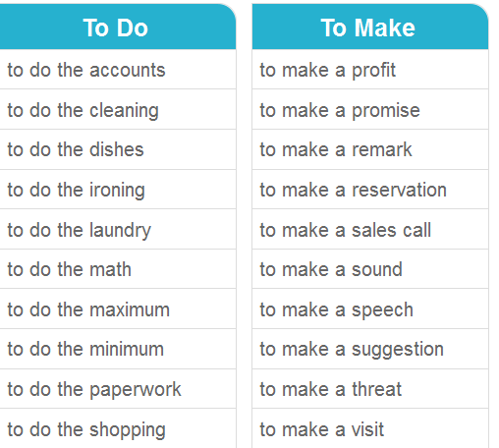Click the "to do the dishes" entry
499x448 pixels.
coord(118,149)
